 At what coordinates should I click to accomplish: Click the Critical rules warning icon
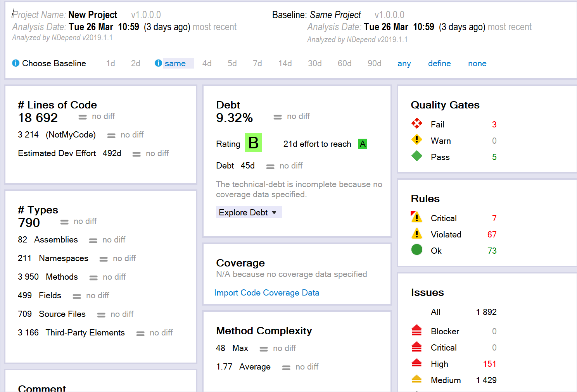coord(416,217)
